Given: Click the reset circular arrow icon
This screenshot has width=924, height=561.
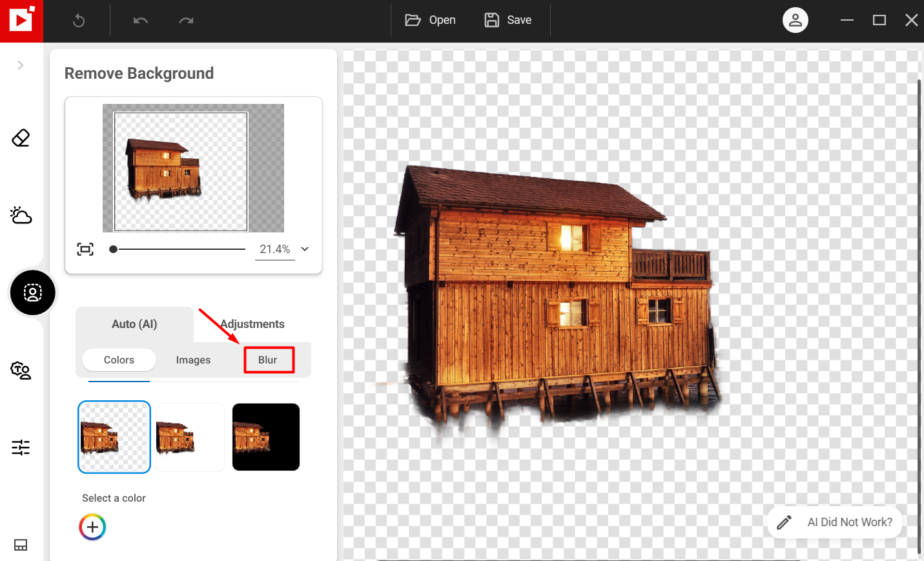Looking at the screenshot, I should click(79, 21).
